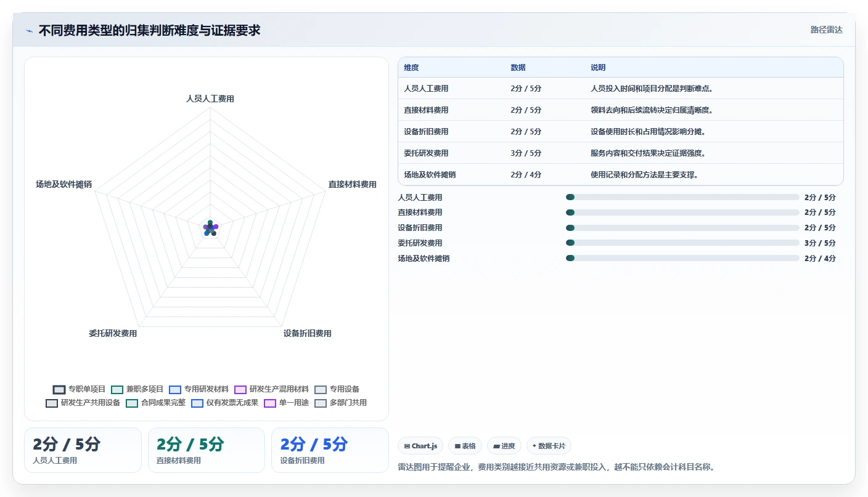Click the 2分 / 4分 progress value for 场地及软件摊销
Image resolution: width=868 pixels, height=497 pixels.
[820, 259]
